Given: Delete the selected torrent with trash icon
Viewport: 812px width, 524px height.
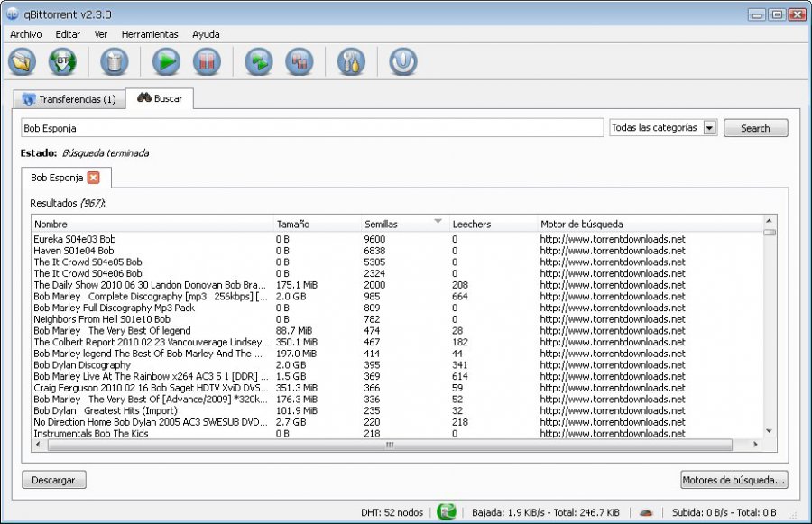Looking at the screenshot, I should coord(115,62).
